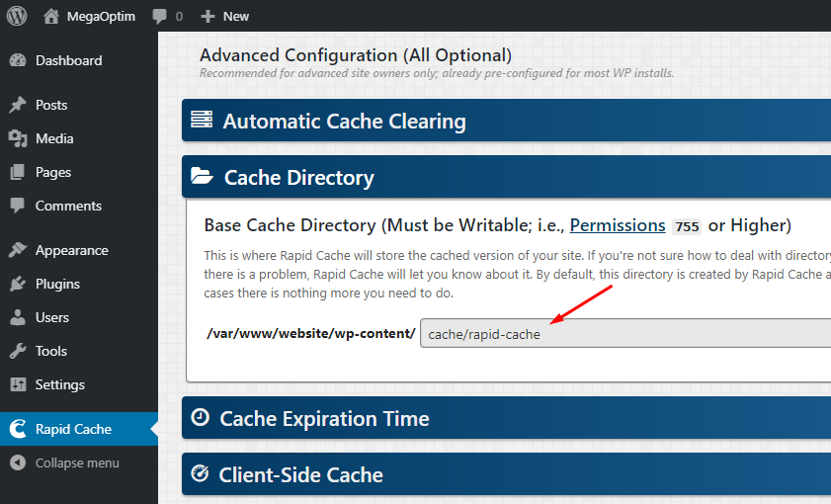Click the Appearance paintbrush icon
Viewport: 831px width, 504px height.
click(x=18, y=250)
